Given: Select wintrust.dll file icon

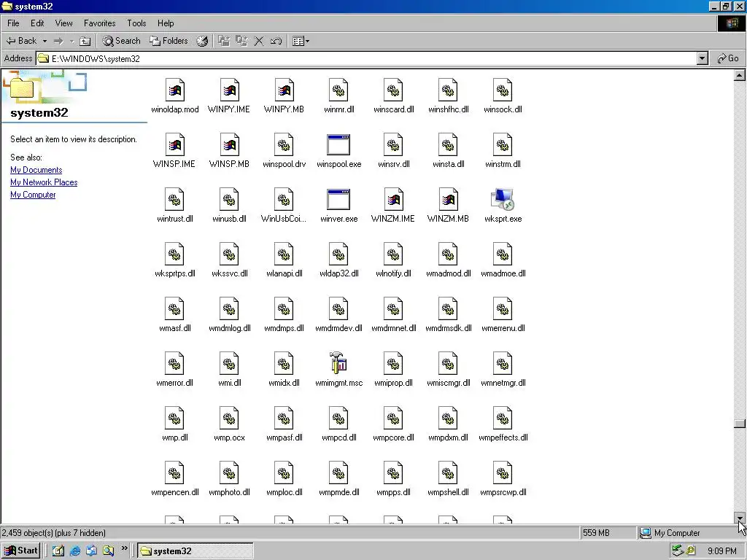Looking at the screenshot, I should coord(175,200).
